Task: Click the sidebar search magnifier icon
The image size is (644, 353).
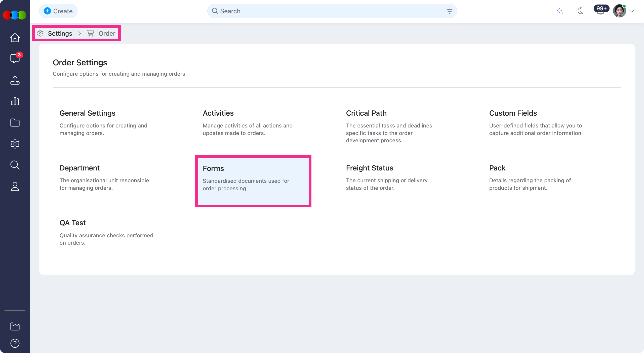Action: coord(15,165)
